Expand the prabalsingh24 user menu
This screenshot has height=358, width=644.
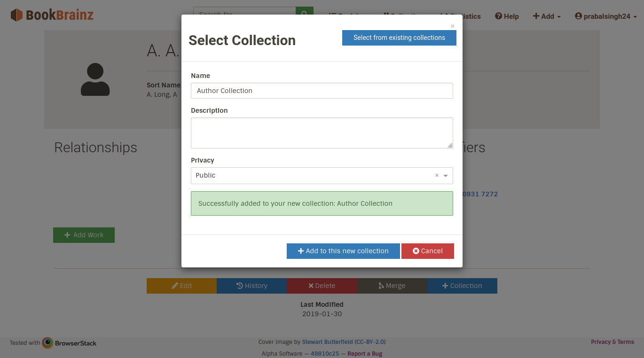606,16
